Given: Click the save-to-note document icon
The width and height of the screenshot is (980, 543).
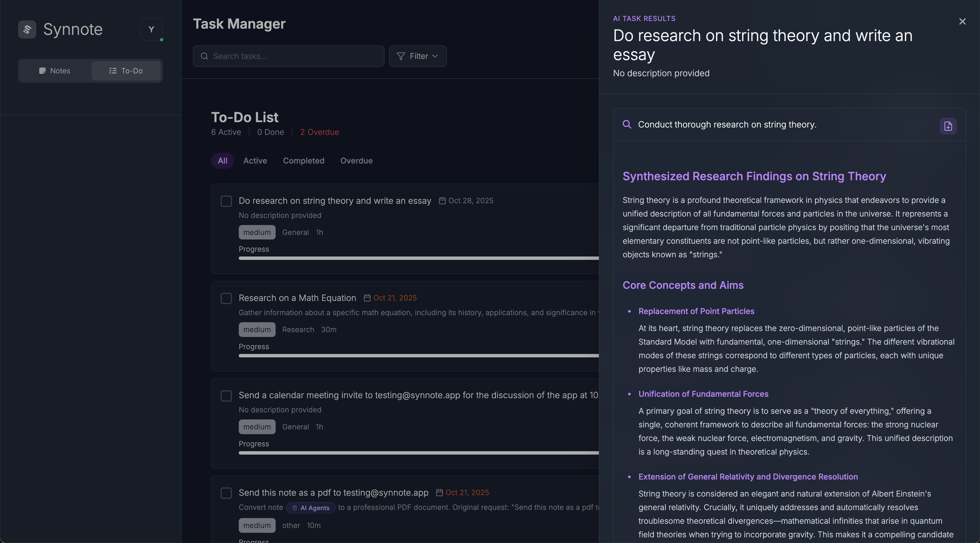Looking at the screenshot, I should (x=948, y=126).
